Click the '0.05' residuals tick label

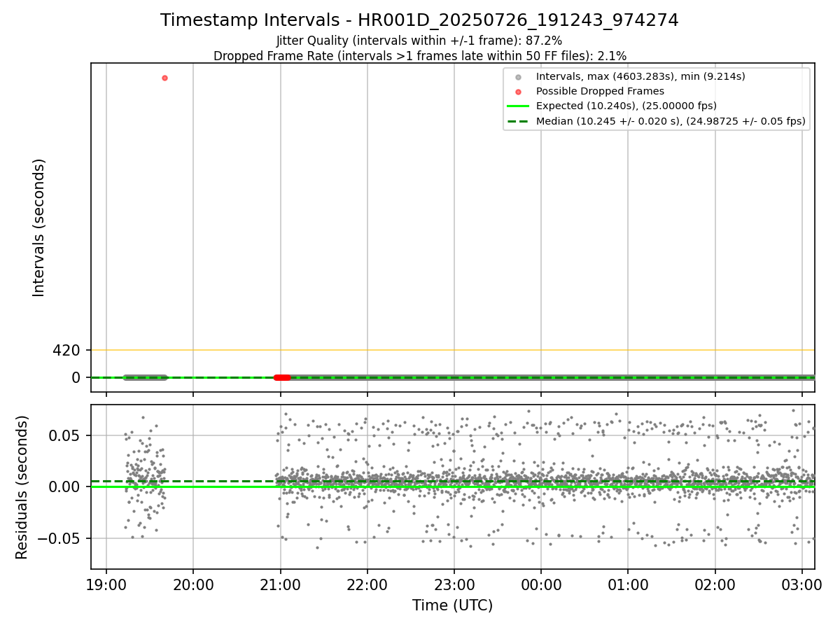64,435
